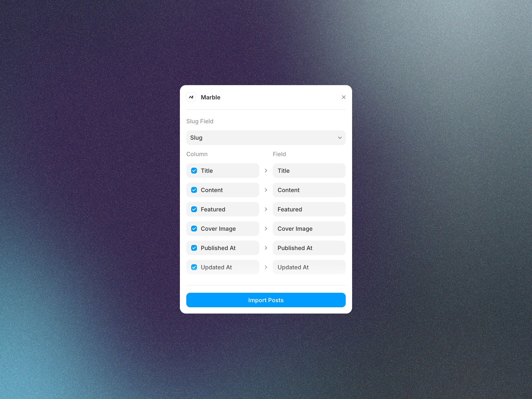Open the Title field selector

click(309, 171)
